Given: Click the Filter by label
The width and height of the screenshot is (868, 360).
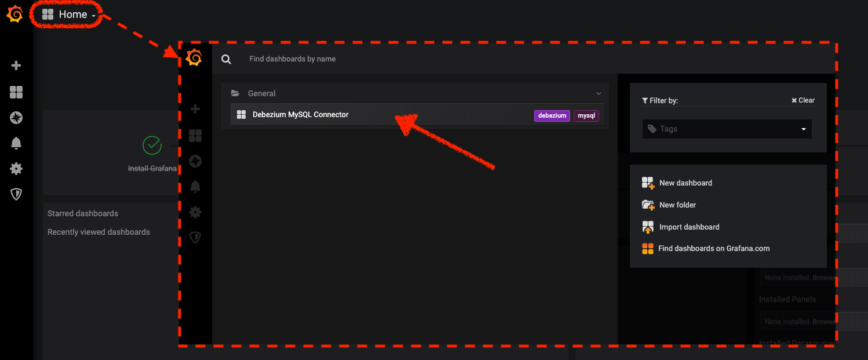Looking at the screenshot, I should (x=660, y=100).
